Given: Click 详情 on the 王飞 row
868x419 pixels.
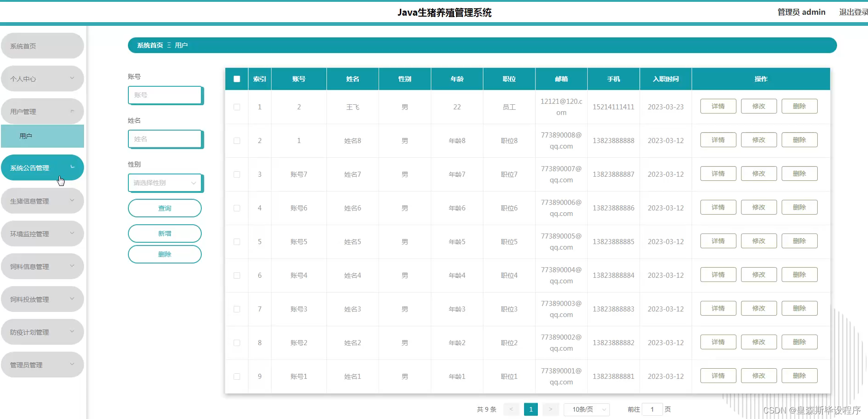Looking at the screenshot, I should tap(718, 106).
